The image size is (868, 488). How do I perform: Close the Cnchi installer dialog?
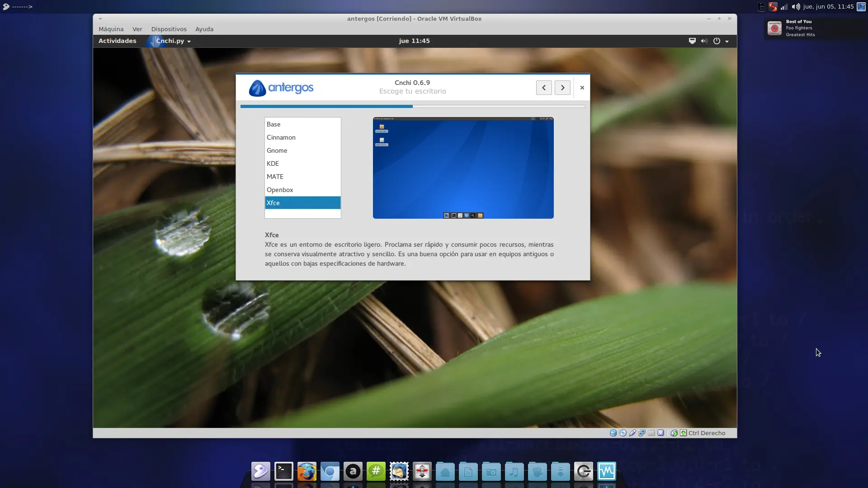[582, 88]
